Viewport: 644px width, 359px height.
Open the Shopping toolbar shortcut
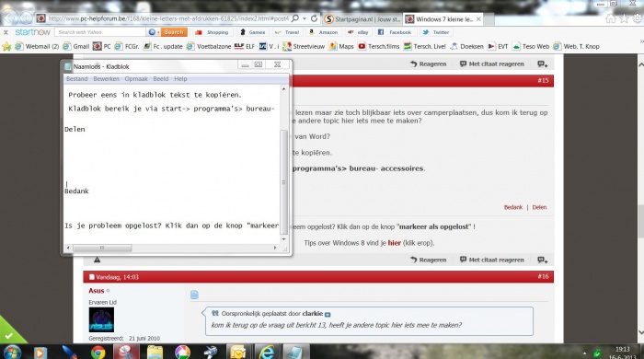tap(212, 32)
